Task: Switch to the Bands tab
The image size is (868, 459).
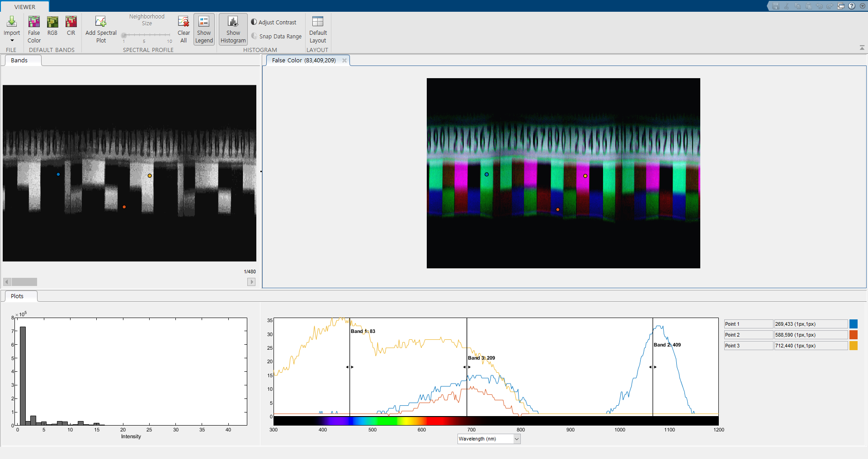Action: [x=19, y=60]
